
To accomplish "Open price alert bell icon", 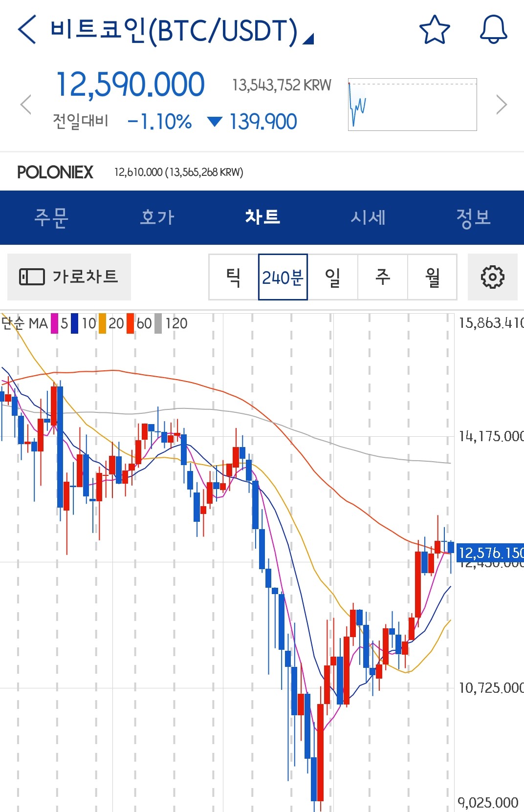I will (x=493, y=30).
